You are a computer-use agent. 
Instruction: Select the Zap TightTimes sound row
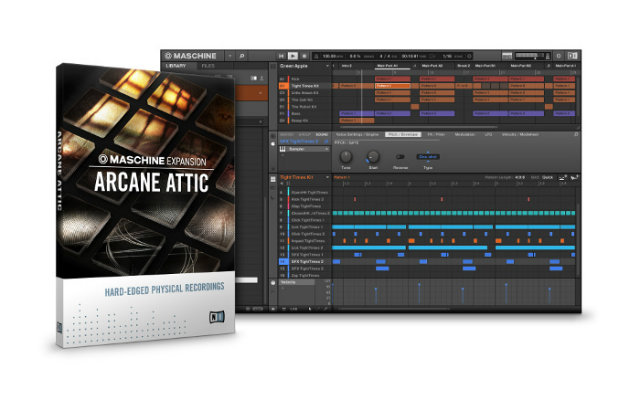coord(304,276)
